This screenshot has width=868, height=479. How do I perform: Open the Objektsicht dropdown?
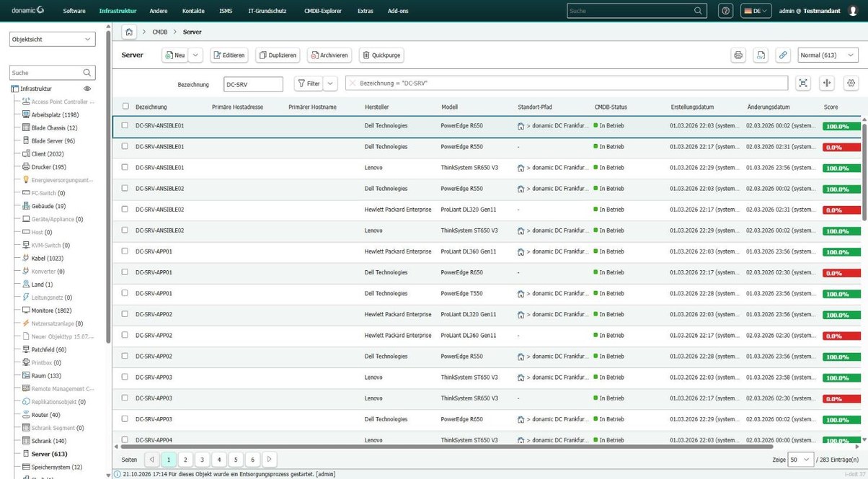tap(52, 40)
